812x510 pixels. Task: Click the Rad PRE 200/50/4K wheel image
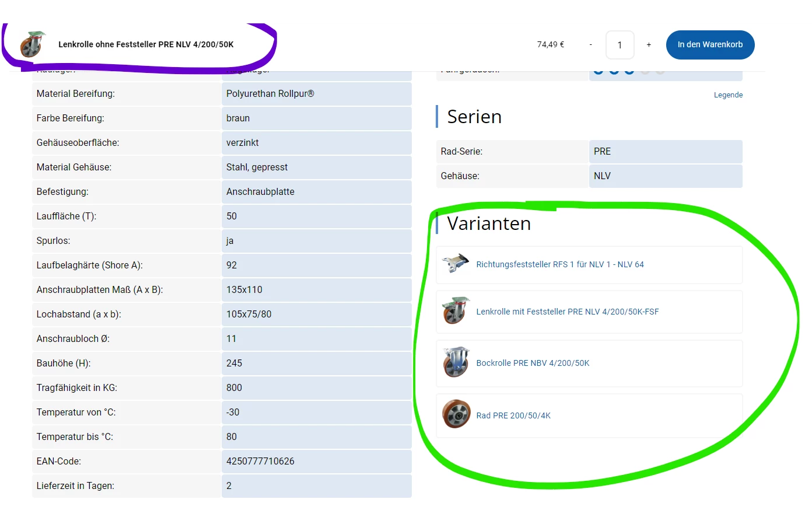[x=456, y=414]
